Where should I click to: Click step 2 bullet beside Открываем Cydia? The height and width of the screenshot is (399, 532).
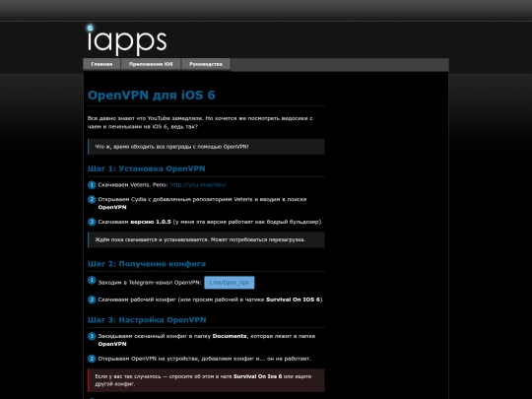pos(92,199)
